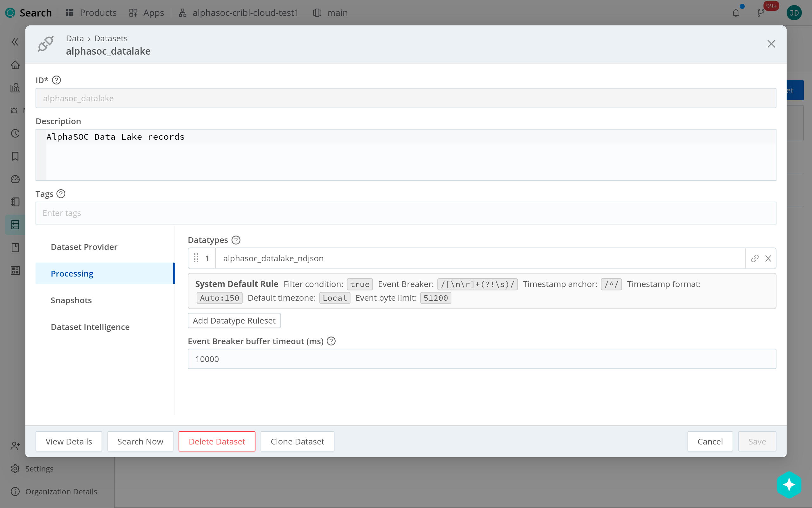Show help for Datatypes

[x=236, y=240]
